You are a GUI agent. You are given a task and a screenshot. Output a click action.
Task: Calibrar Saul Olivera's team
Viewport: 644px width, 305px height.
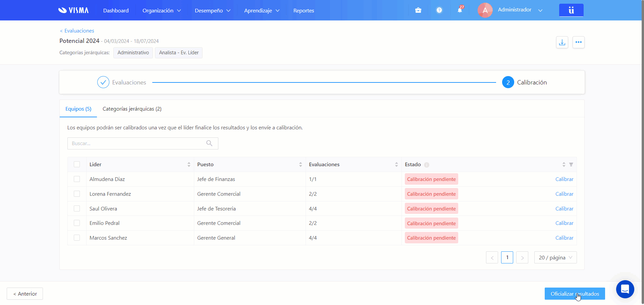click(x=564, y=209)
